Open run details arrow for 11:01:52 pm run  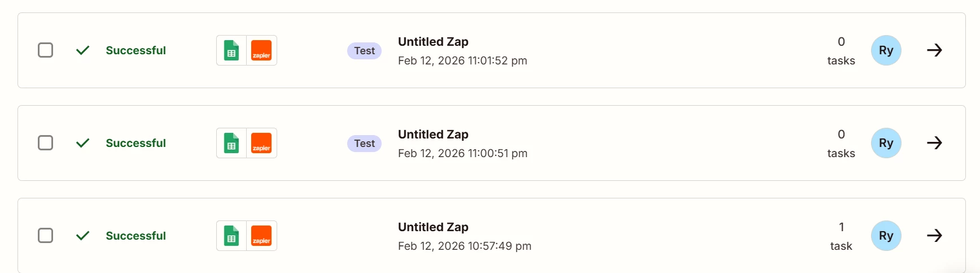click(x=934, y=50)
